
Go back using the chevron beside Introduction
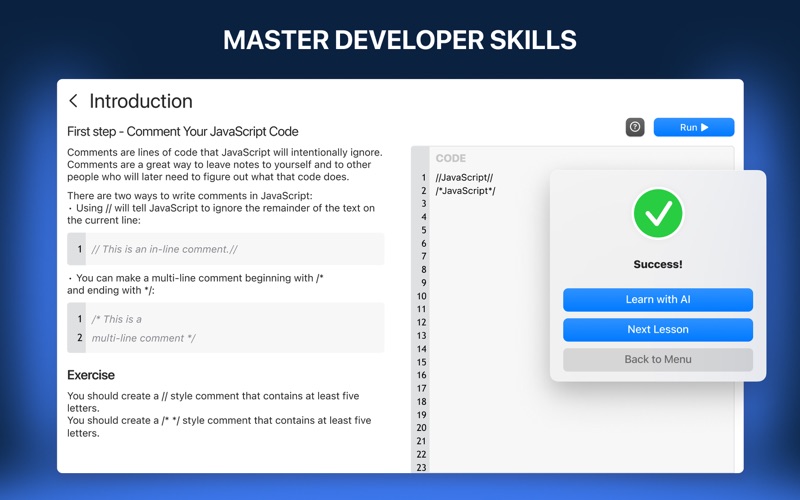click(x=73, y=101)
